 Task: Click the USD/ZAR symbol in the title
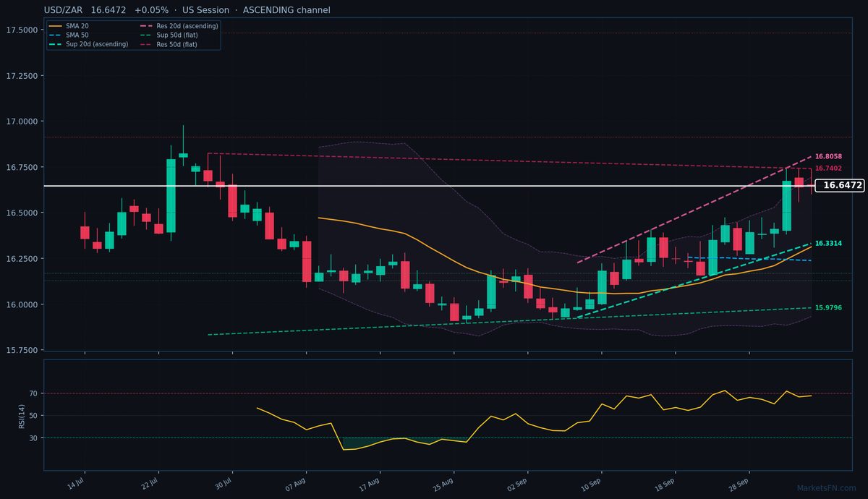click(x=63, y=10)
